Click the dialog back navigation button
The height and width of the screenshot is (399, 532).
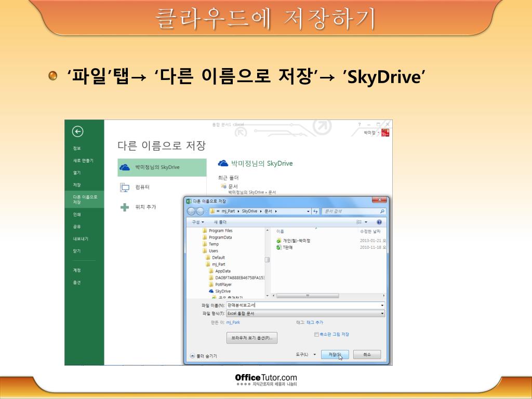191,211
